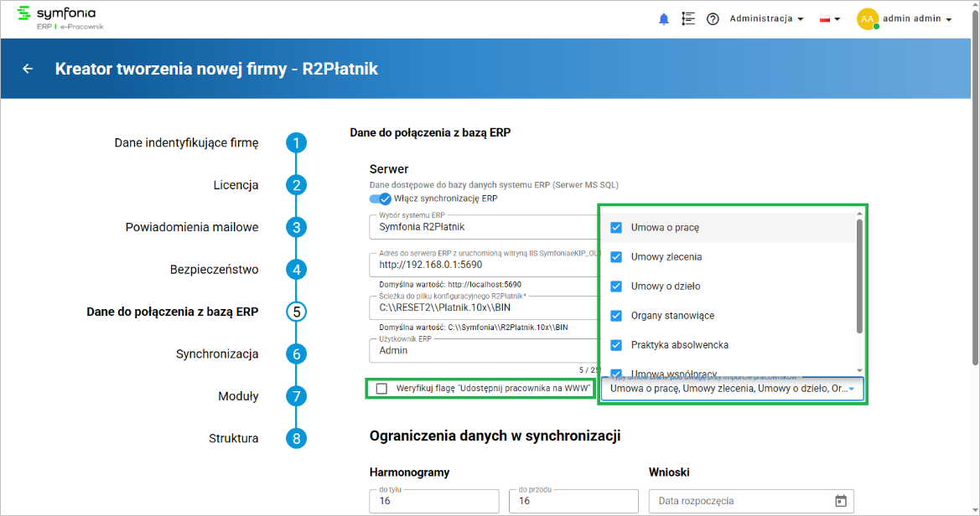980x516 pixels.
Task: Go to step 7 circle
Action: pos(296,396)
